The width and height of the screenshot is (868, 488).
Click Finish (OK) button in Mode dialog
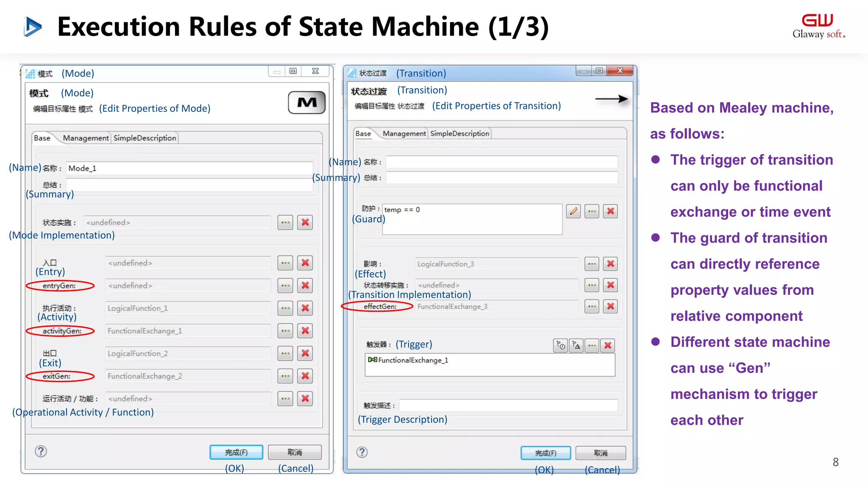(x=236, y=452)
